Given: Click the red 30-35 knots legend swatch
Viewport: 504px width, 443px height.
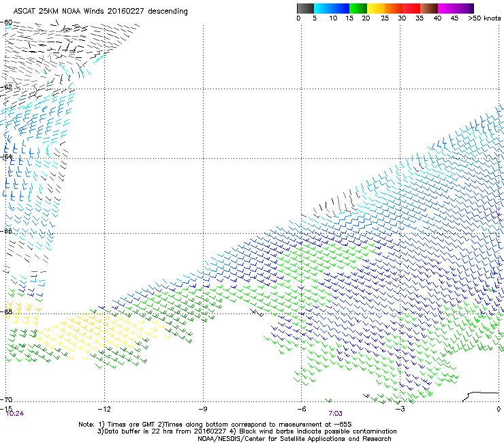Looking at the screenshot, I should pos(411,8).
